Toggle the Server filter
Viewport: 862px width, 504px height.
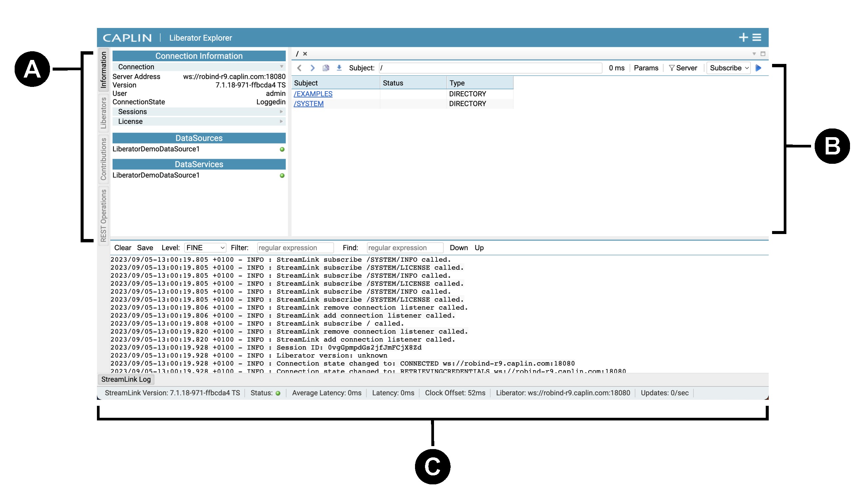(x=683, y=68)
